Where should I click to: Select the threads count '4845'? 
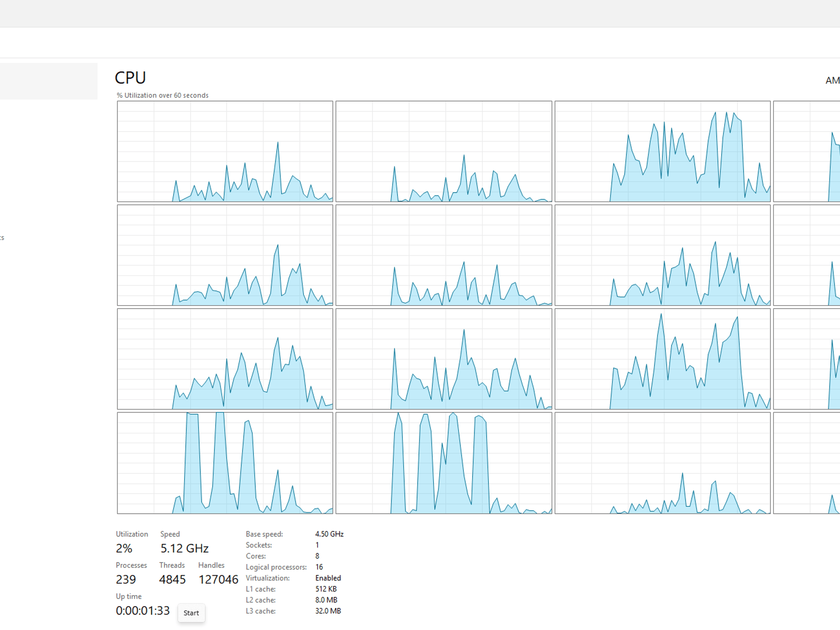172,580
